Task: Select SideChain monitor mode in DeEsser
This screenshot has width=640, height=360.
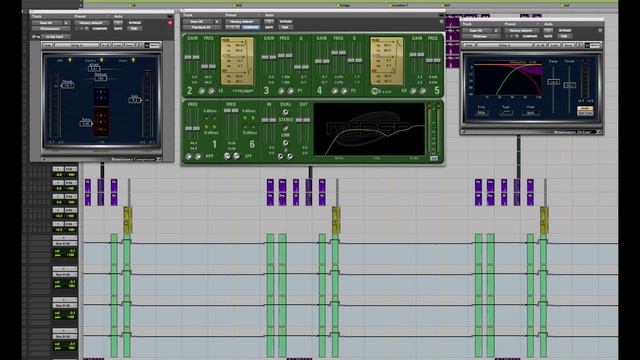Action: pyautogui.click(x=585, y=113)
